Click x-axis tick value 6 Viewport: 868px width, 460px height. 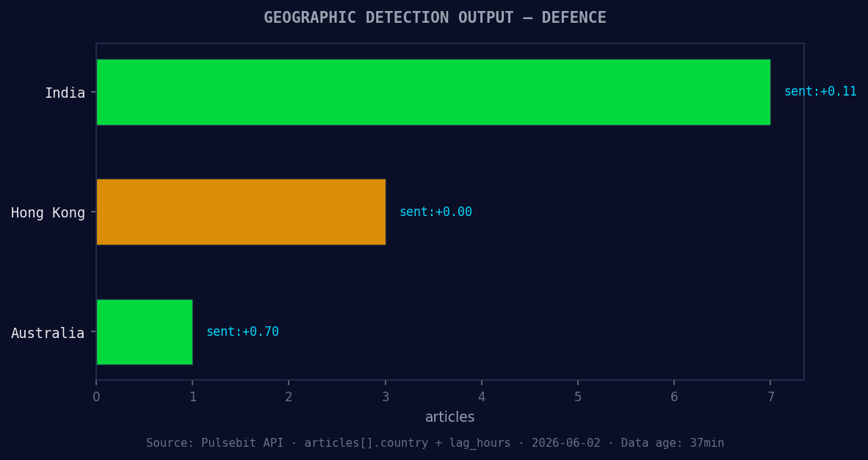pos(674,397)
